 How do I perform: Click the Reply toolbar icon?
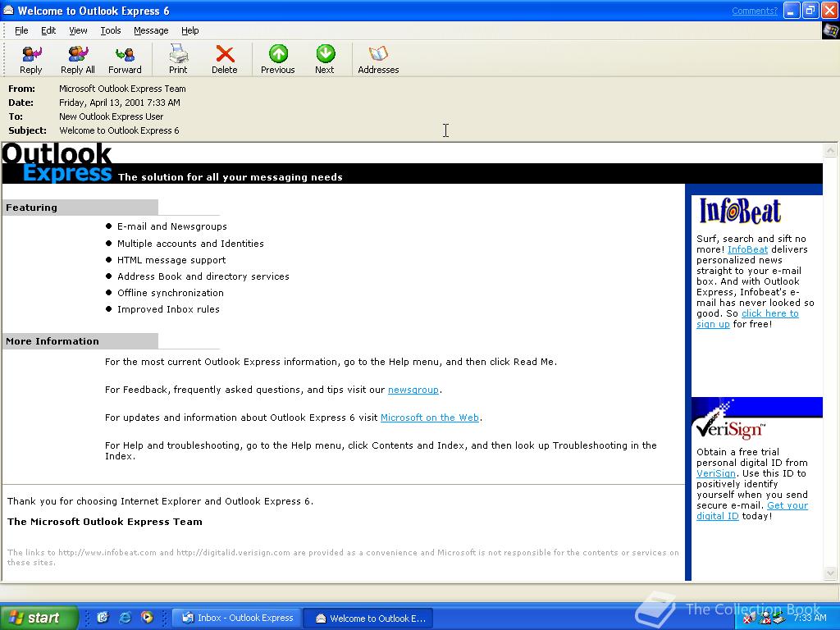point(31,59)
